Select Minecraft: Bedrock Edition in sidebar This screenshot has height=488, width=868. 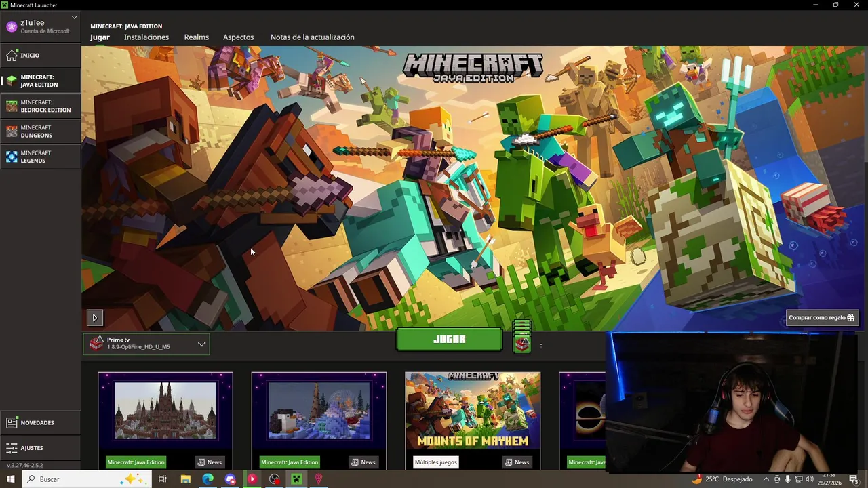point(40,106)
